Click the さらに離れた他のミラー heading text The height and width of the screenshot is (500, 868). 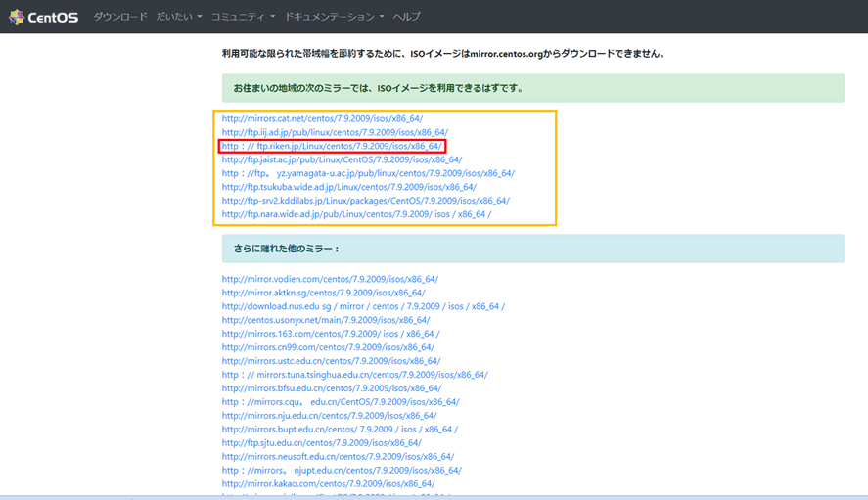(x=286, y=249)
